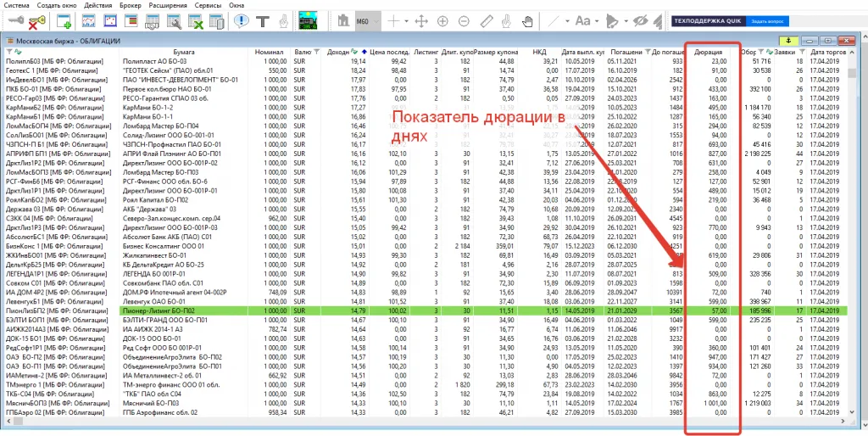
Task: Click the gray key connection icon
Action: click(15, 21)
